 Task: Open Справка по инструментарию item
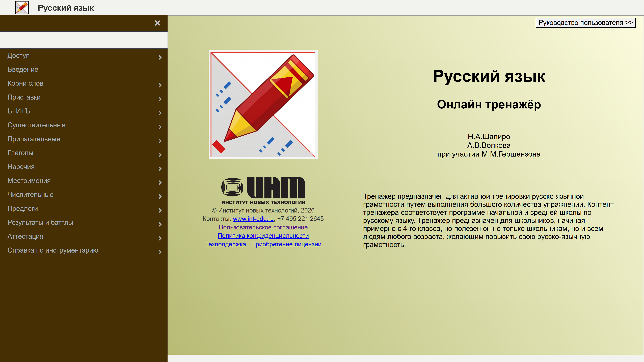point(53,250)
